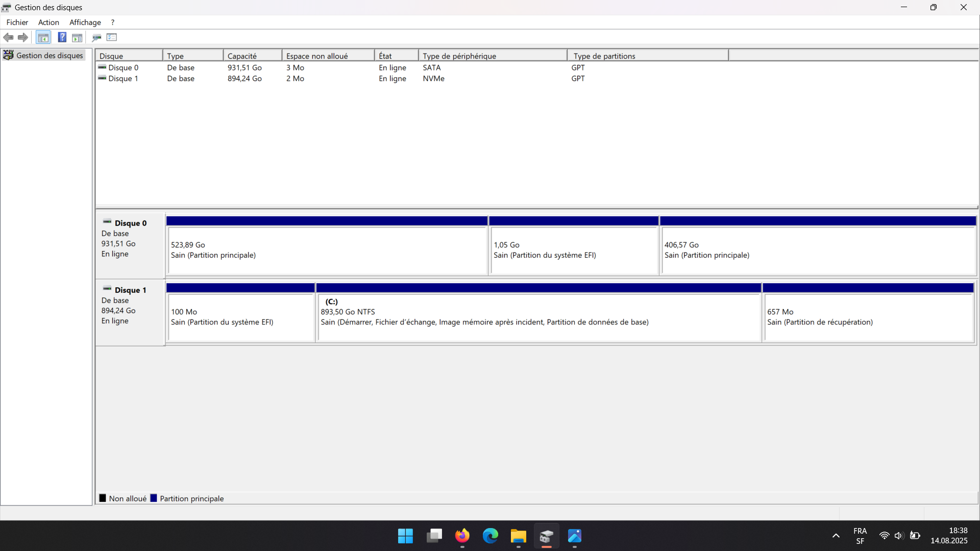
Task: Open Task View from the taskbar
Action: (x=434, y=536)
